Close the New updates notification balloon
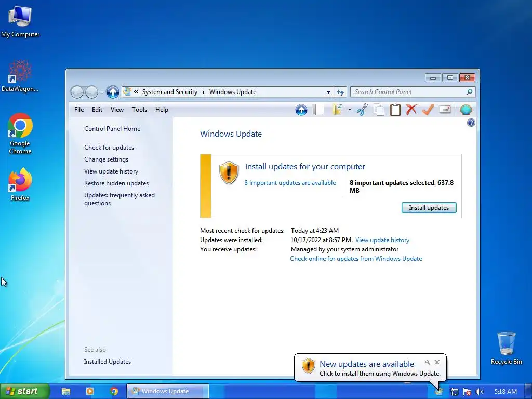The image size is (532, 399). (x=437, y=362)
